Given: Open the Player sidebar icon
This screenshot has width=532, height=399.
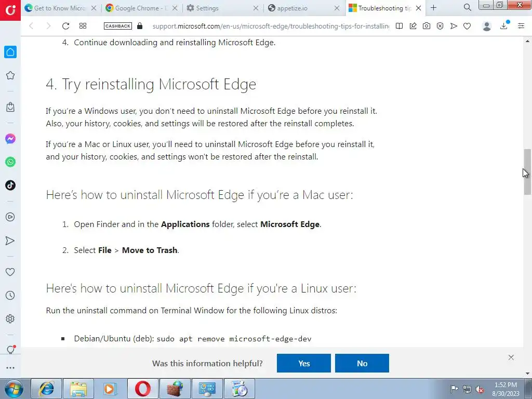Looking at the screenshot, I should [10, 217].
